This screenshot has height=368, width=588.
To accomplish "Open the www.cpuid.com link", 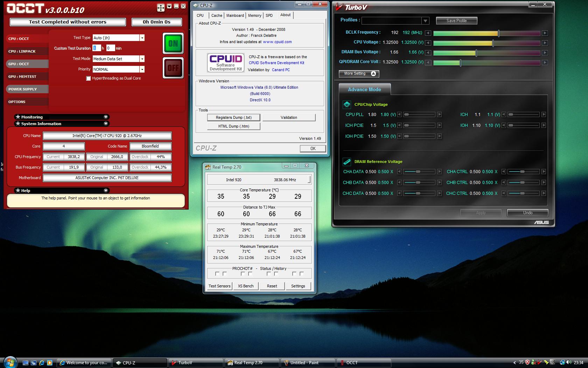I will [277, 42].
